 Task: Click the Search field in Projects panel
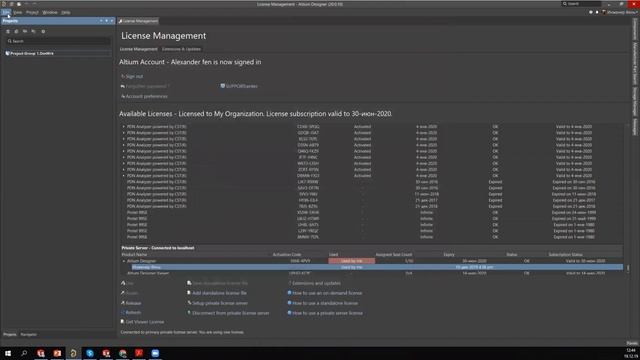[x=58, y=41]
